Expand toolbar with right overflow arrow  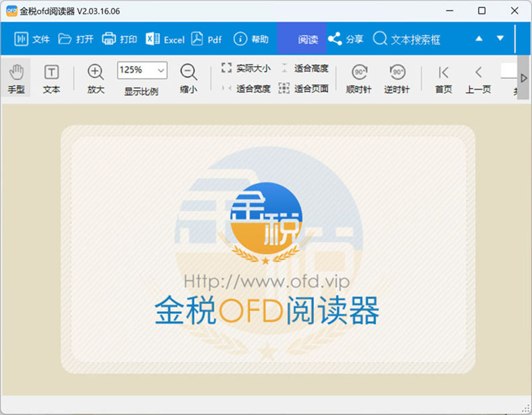pos(524,78)
